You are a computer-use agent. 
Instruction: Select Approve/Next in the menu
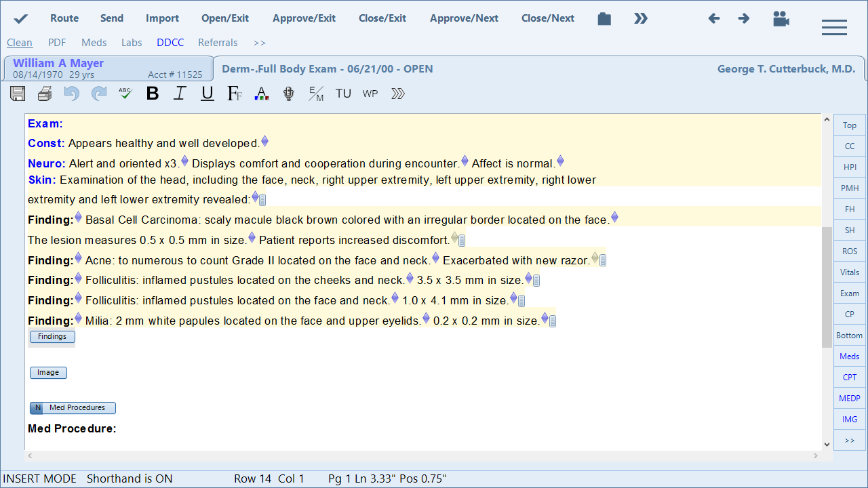464,18
